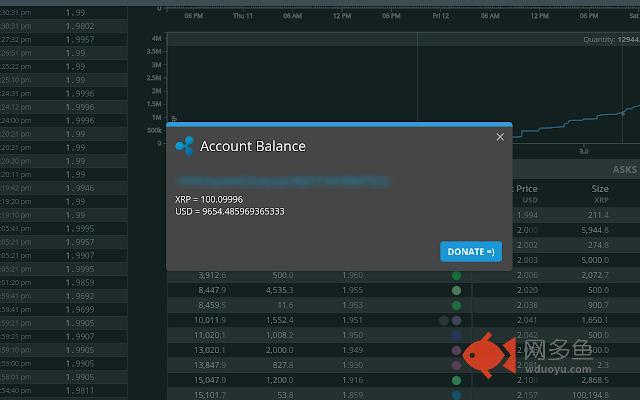Click trade price 1.9946 in history list
640x400 pixels.
[x=80, y=188]
